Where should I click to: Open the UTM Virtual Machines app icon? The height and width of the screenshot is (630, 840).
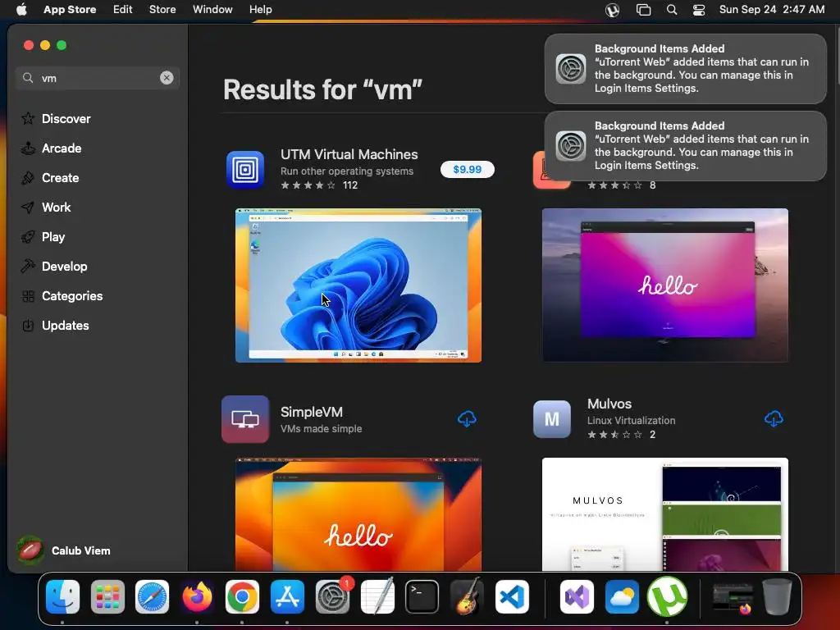(x=245, y=170)
